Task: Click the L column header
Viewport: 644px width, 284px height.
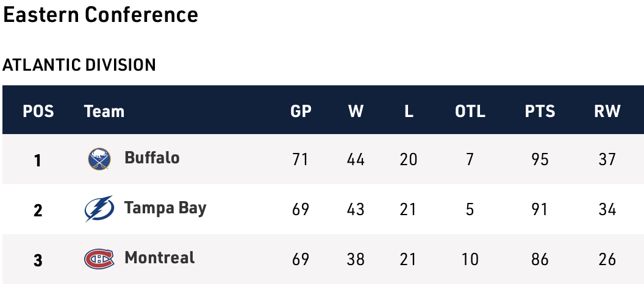Action: [x=409, y=111]
